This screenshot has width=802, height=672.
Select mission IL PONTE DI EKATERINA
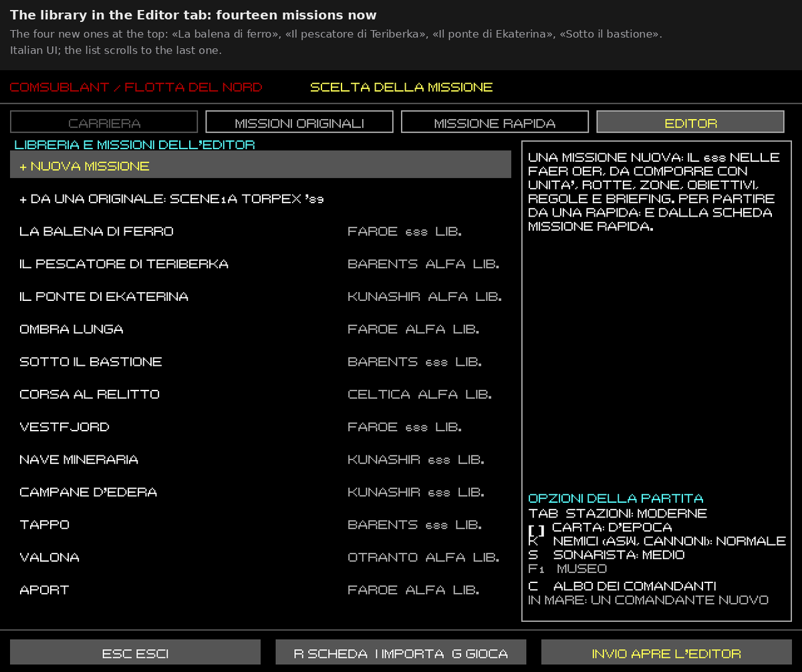point(261,296)
